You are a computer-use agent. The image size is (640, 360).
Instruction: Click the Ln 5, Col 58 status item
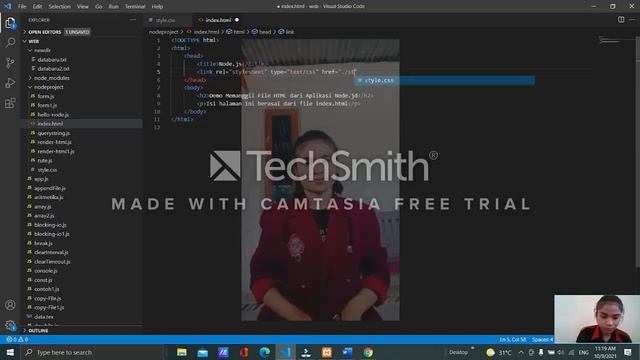513,340
